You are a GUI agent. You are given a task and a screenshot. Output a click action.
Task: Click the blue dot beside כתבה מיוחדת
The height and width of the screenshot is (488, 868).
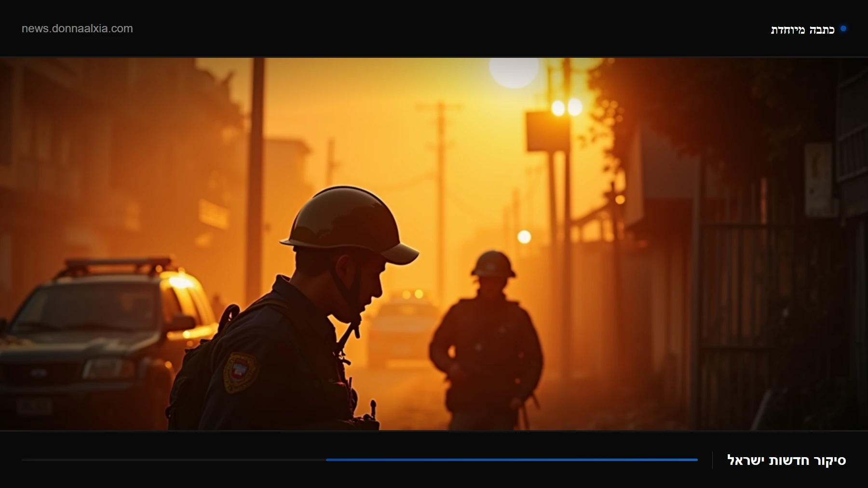[x=843, y=28]
